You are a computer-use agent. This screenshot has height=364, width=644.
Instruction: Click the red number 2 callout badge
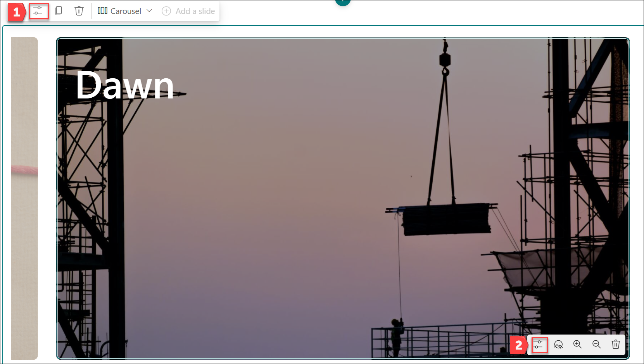point(518,345)
